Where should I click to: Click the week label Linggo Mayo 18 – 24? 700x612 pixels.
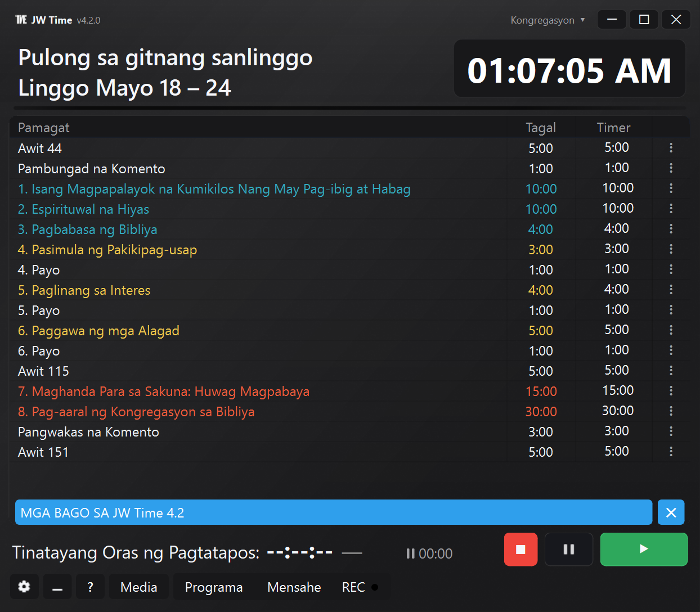(124, 88)
